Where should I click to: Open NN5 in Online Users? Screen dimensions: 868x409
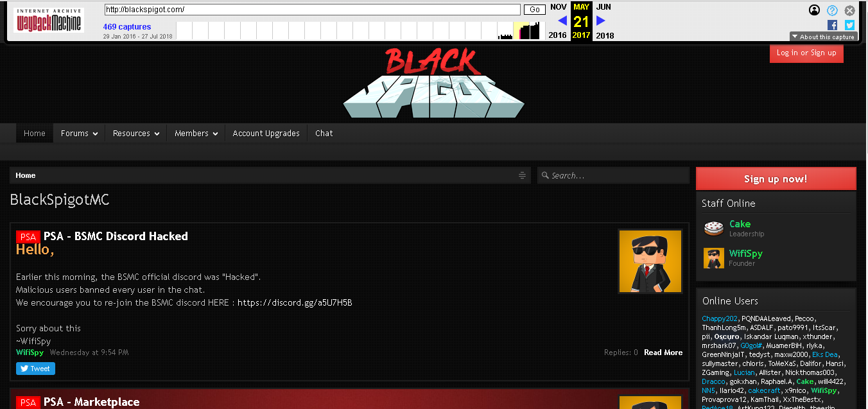708,390
